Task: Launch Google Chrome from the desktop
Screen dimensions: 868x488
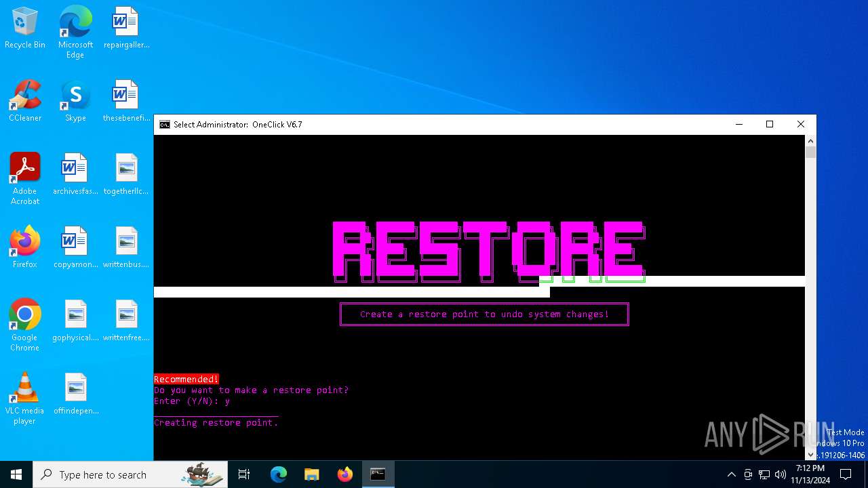Action: (25, 325)
